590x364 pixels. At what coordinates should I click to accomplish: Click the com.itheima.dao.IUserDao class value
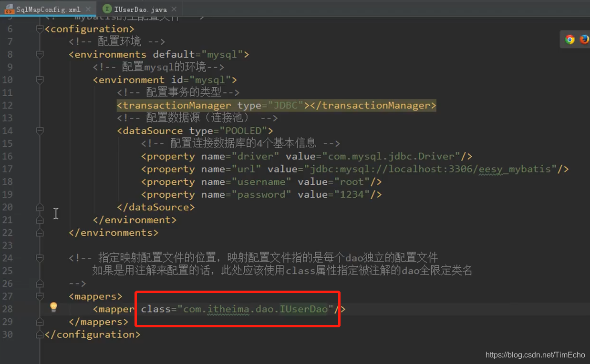(x=256, y=309)
